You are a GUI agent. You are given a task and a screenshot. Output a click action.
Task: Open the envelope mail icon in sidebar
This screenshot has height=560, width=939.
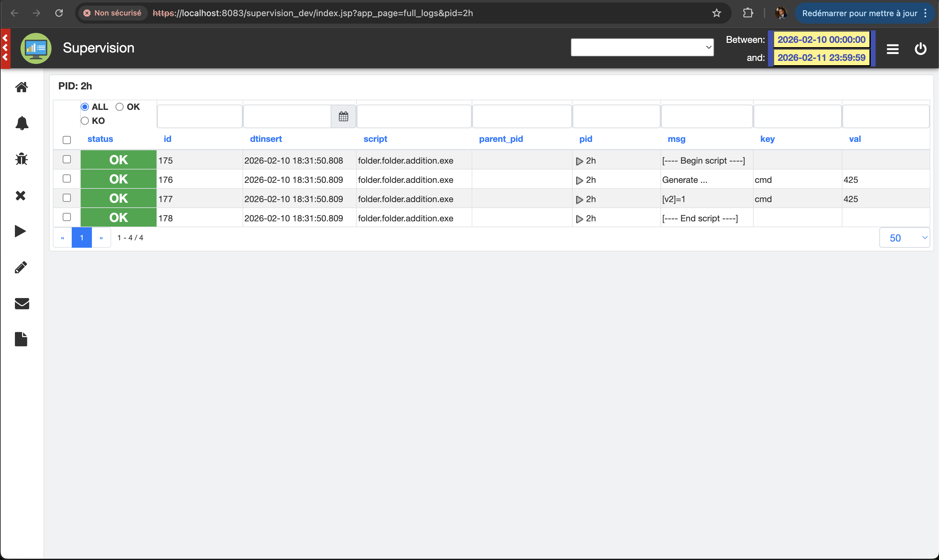21,303
